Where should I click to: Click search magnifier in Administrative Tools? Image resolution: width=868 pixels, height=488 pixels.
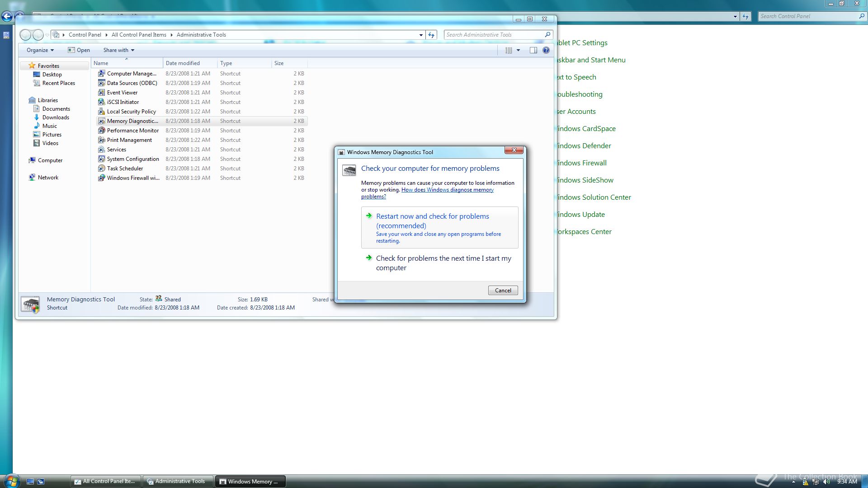point(547,34)
